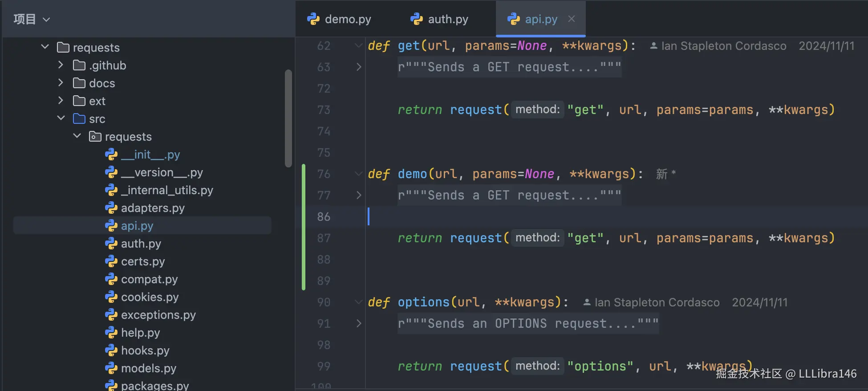
Task: Click Python icon next to hooks.py
Action: coord(111,350)
